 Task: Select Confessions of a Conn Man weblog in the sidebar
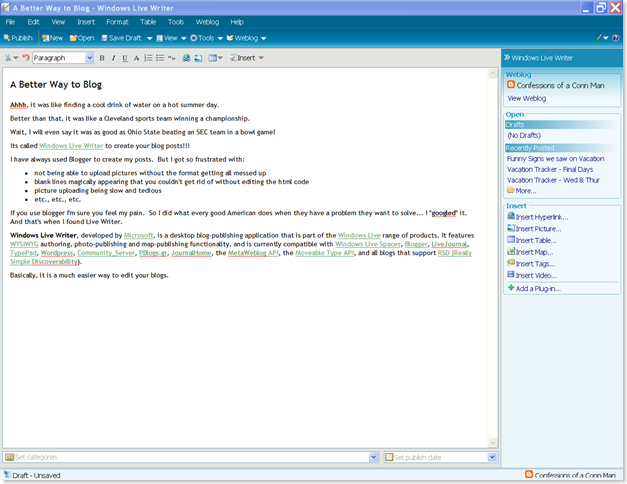pos(556,85)
